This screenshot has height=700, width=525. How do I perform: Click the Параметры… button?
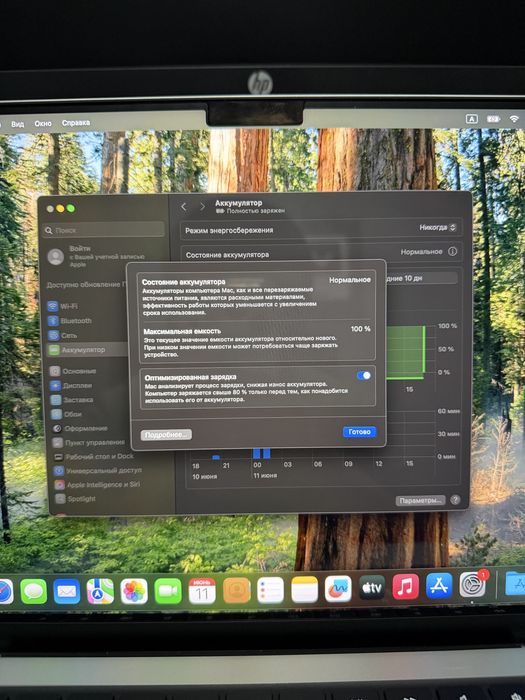[421, 500]
